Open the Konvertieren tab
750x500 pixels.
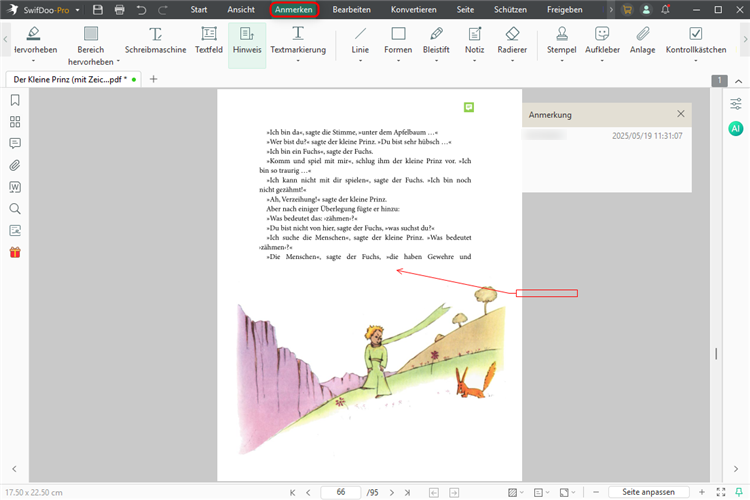point(414,10)
